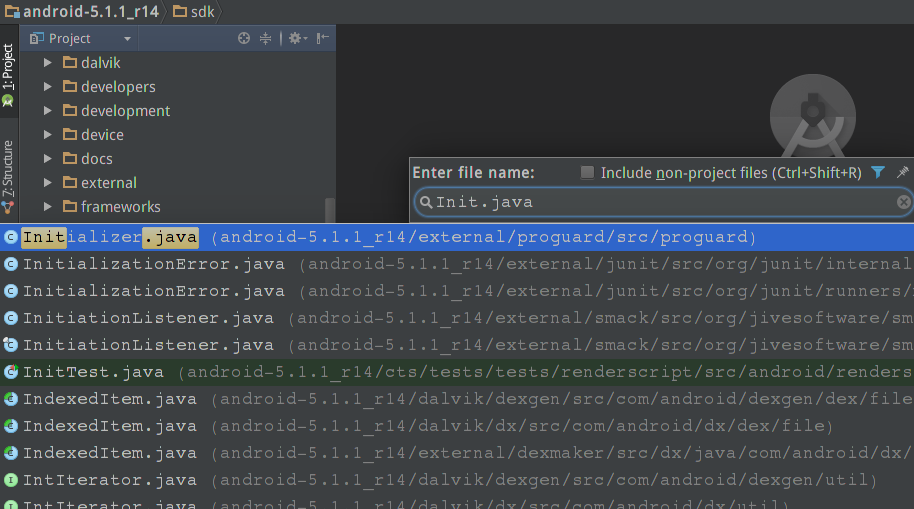
Task: Expand the developers folder
Action: pyautogui.click(x=48, y=86)
